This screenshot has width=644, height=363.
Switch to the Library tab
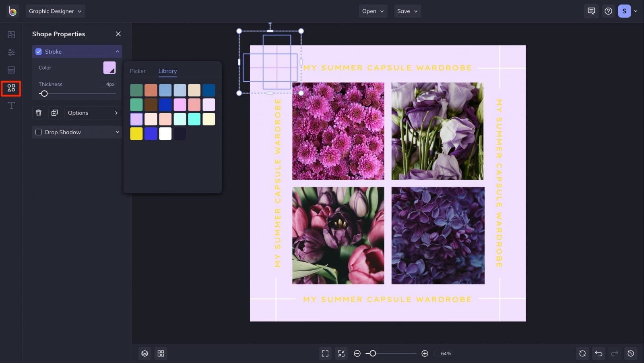pyautogui.click(x=167, y=71)
